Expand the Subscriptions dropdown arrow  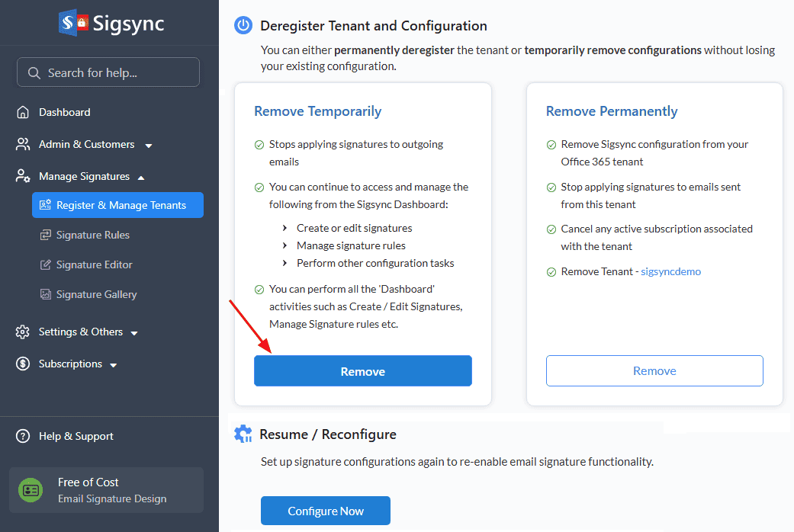pos(114,365)
